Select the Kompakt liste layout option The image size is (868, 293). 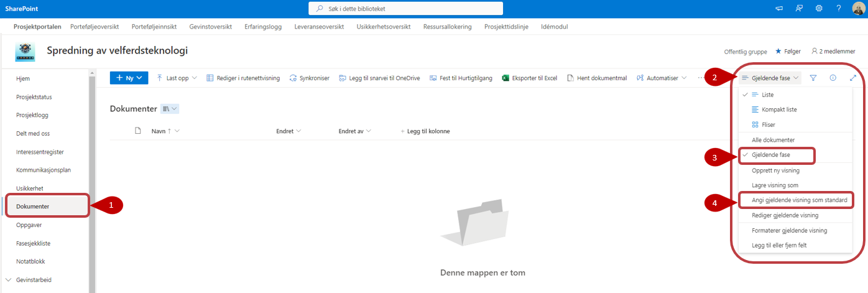point(774,109)
